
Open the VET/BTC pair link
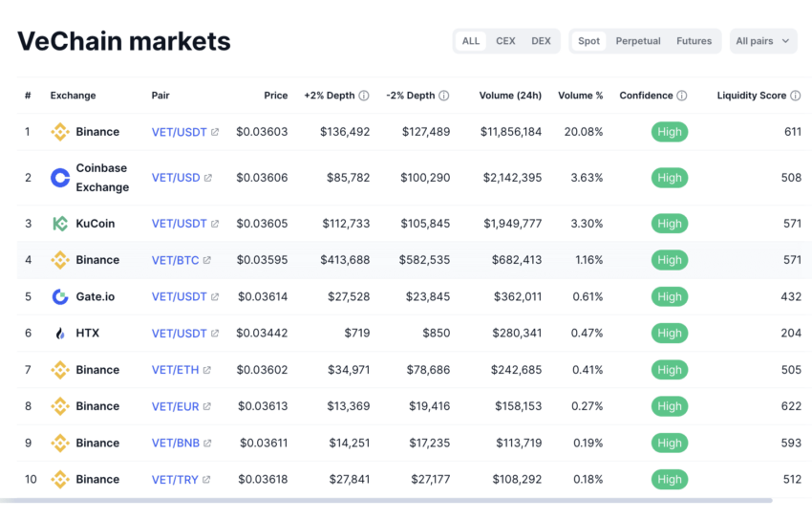175,260
